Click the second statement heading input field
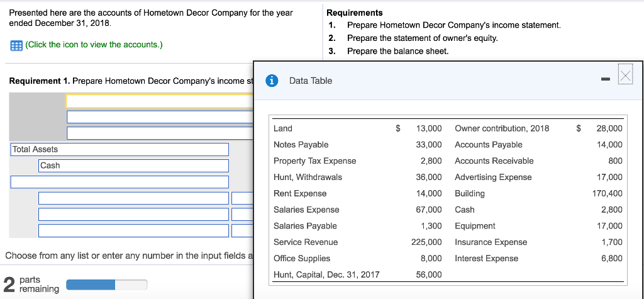644x299 pixels. coord(160,117)
